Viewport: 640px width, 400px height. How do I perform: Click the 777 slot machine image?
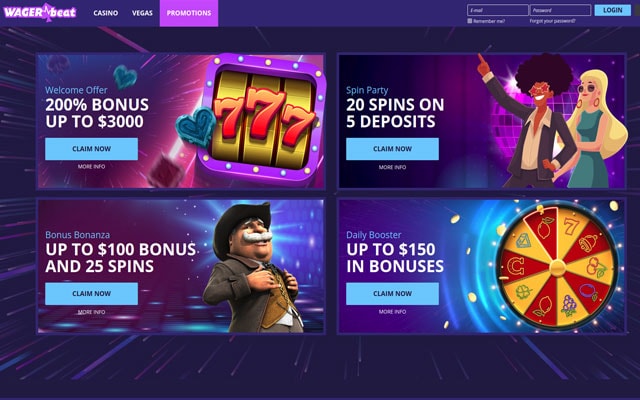tap(263, 117)
